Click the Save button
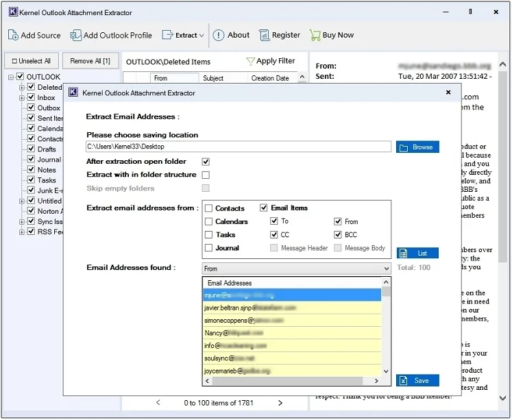This screenshot has width=512, height=420. 417,380
